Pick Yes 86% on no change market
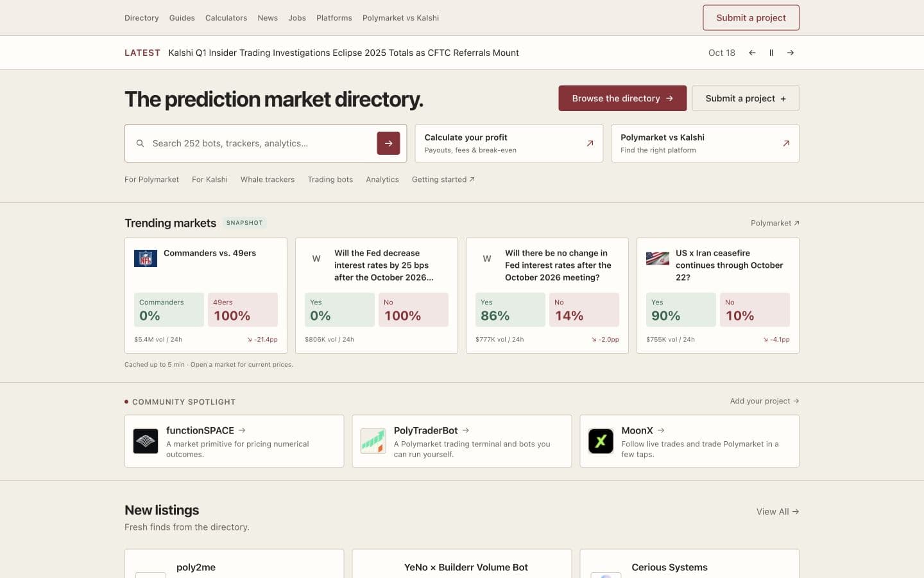This screenshot has height=578, width=924. click(510, 310)
